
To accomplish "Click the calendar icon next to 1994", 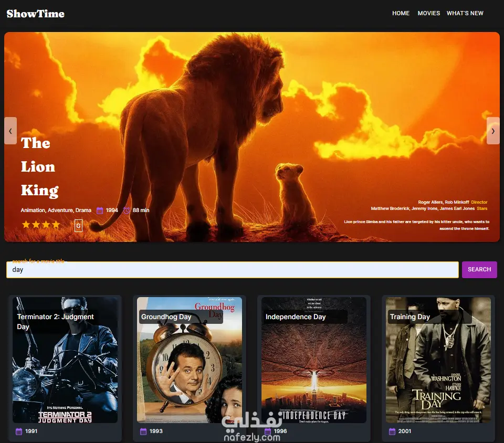I will pyautogui.click(x=100, y=210).
